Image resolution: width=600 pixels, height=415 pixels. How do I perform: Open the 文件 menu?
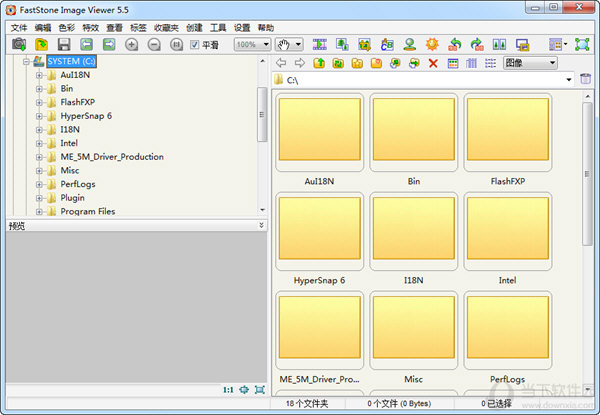(19, 28)
